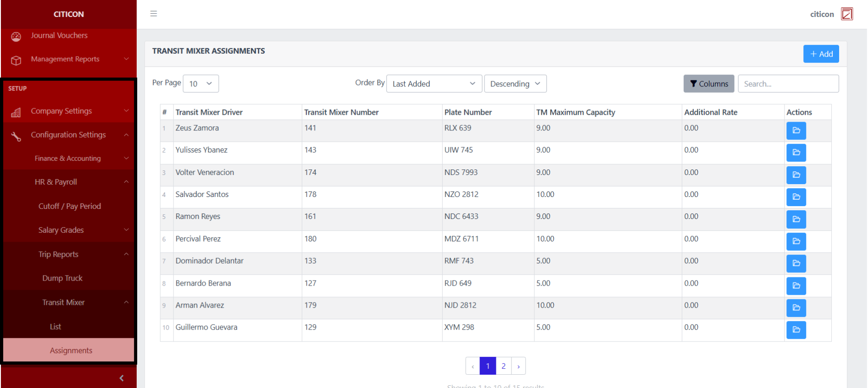Collapse the HR & Payroll submenu
Image resolution: width=868 pixels, height=388 pixels.
point(126,182)
